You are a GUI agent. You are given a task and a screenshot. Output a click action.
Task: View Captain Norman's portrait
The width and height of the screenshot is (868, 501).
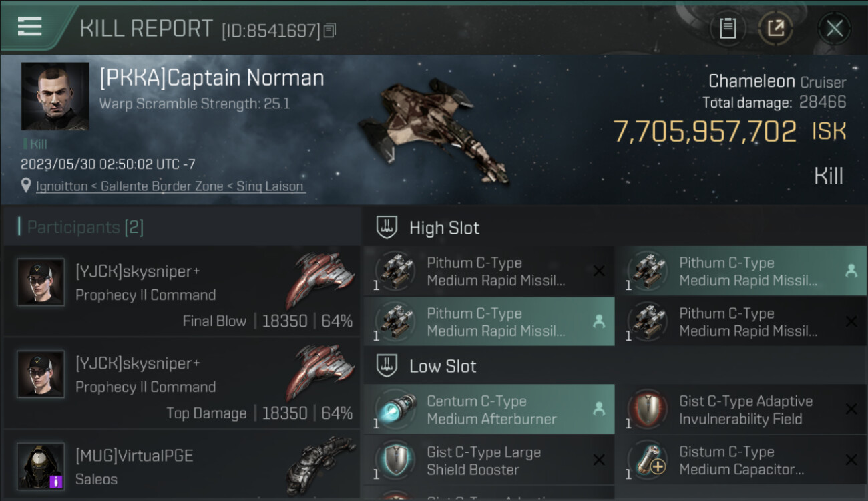click(55, 96)
